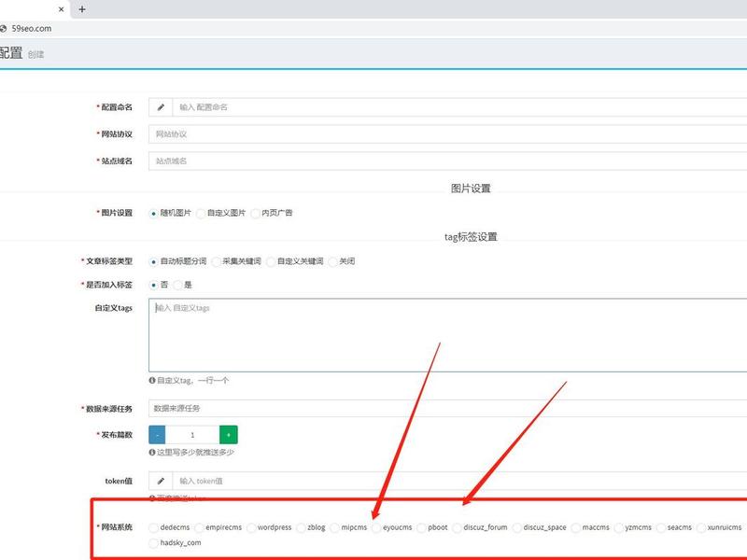The height and width of the screenshot is (560, 747).
Task: Click the token值 input field
Action: click(x=459, y=481)
